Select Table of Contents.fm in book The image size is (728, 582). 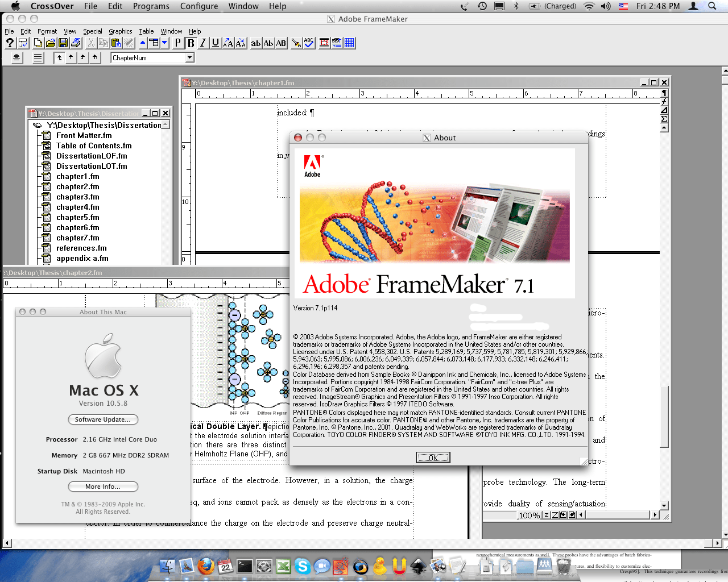click(x=94, y=145)
